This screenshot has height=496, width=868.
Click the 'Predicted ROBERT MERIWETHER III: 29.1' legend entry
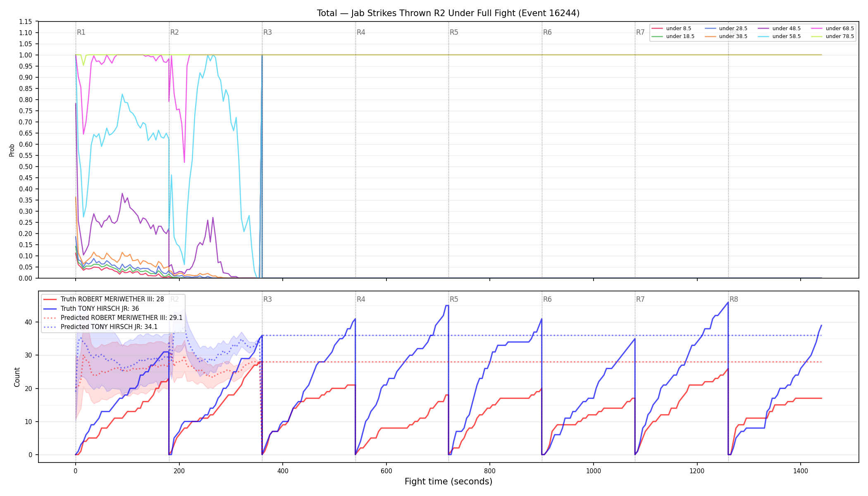pyautogui.click(x=113, y=318)
